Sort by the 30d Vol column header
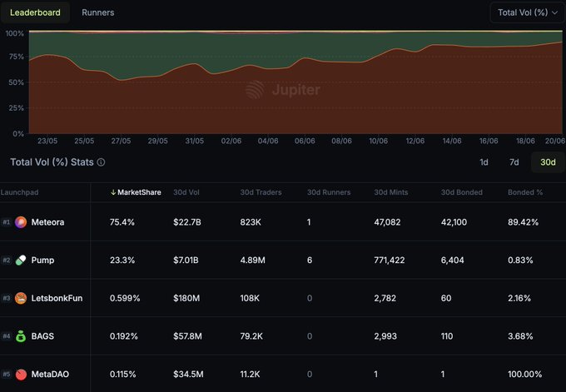This screenshot has height=392, width=566. click(186, 192)
